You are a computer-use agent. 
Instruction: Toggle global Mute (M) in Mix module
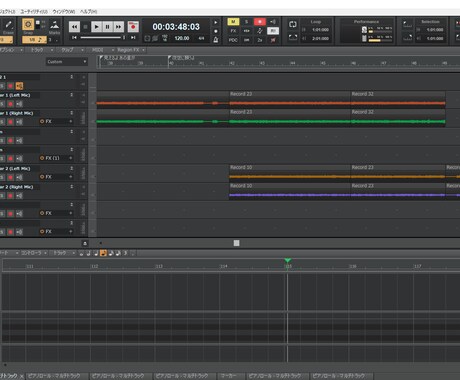(x=233, y=22)
